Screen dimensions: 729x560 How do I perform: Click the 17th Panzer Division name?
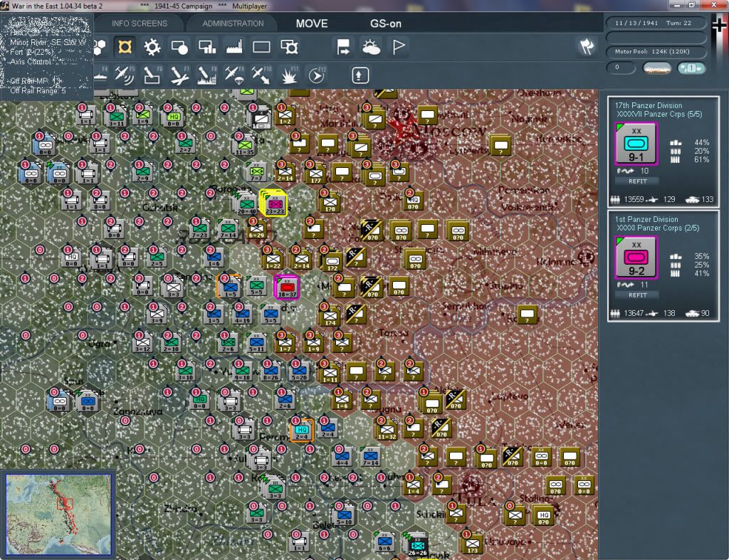pos(649,105)
